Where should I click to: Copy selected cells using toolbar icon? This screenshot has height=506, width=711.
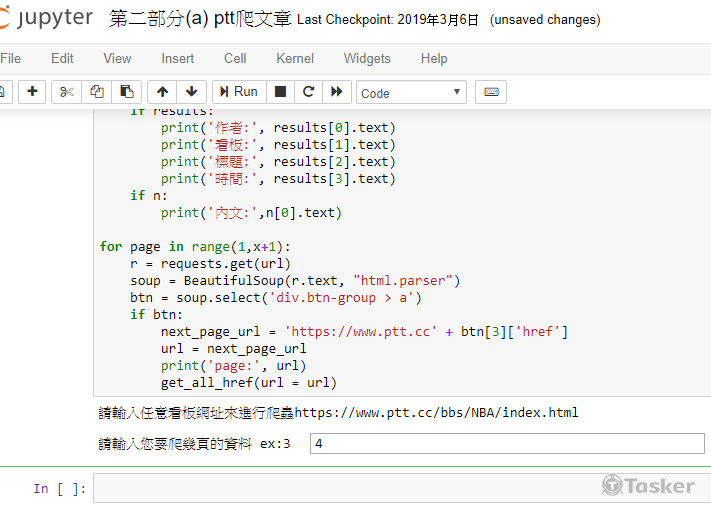click(96, 92)
